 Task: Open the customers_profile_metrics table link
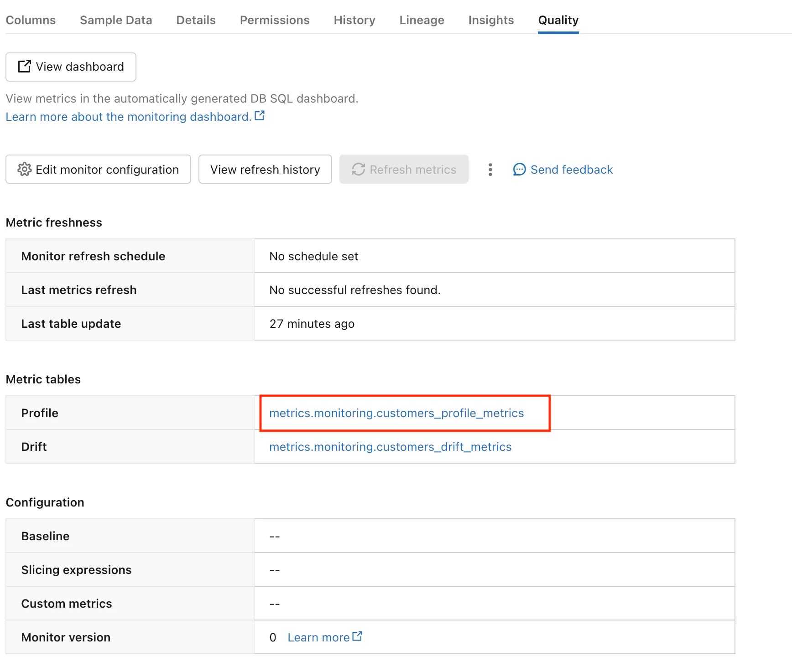coord(396,413)
